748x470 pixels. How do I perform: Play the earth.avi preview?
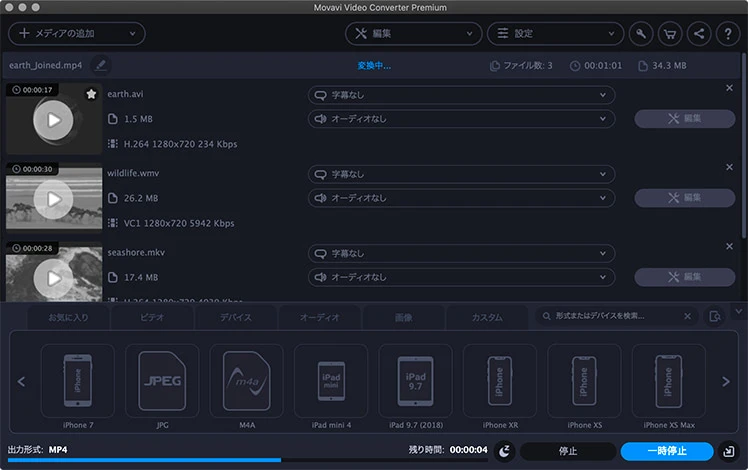tap(53, 120)
